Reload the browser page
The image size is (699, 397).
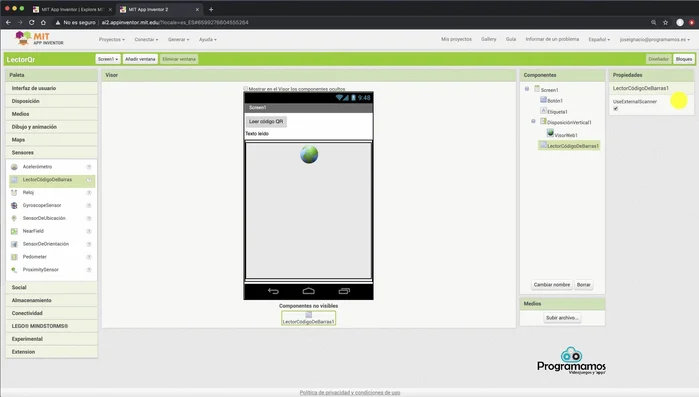click(31, 22)
